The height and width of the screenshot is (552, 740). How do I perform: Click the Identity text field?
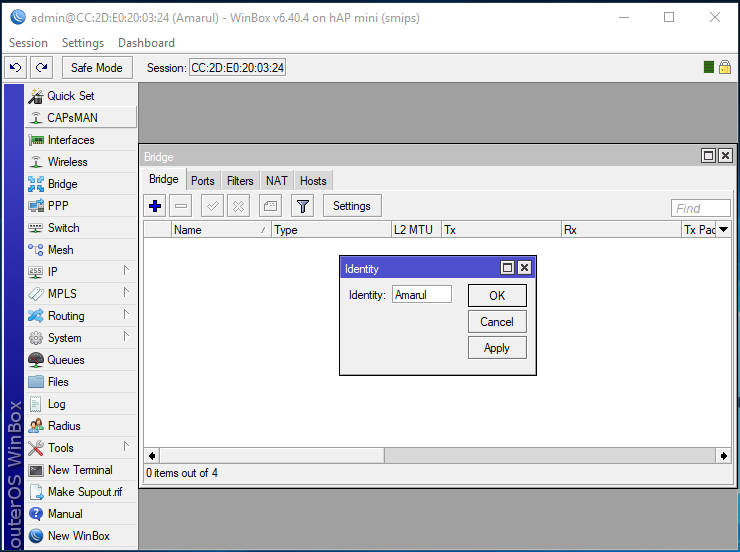(x=421, y=295)
